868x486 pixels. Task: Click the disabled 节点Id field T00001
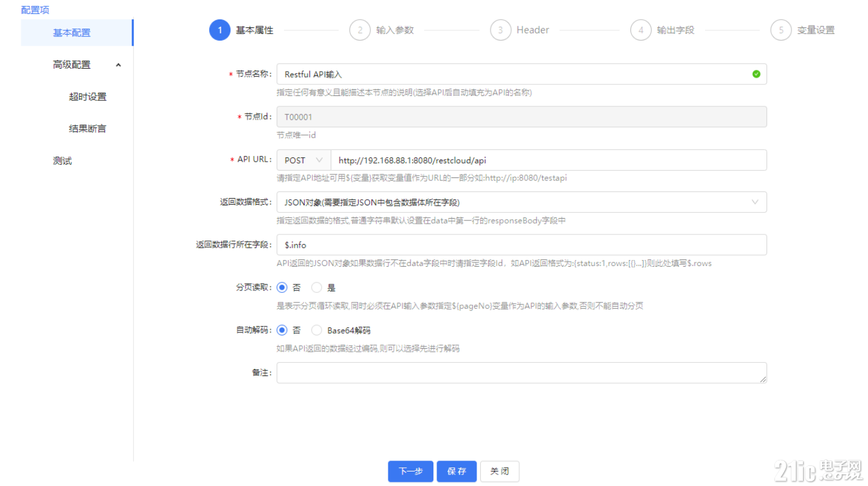(x=522, y=117)
